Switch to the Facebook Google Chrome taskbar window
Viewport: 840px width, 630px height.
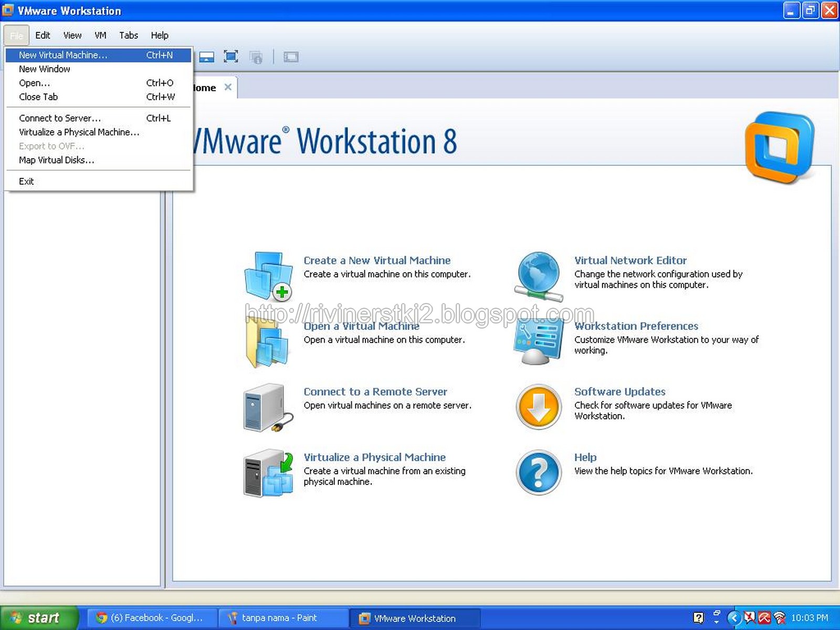[x=152, y=618]
